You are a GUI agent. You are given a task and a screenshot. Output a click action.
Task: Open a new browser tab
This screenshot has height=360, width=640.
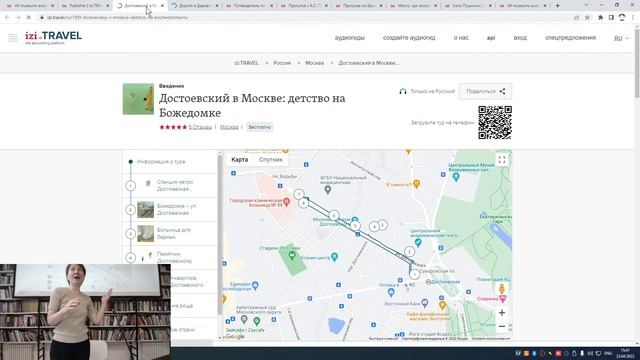[x=558, y=6]
